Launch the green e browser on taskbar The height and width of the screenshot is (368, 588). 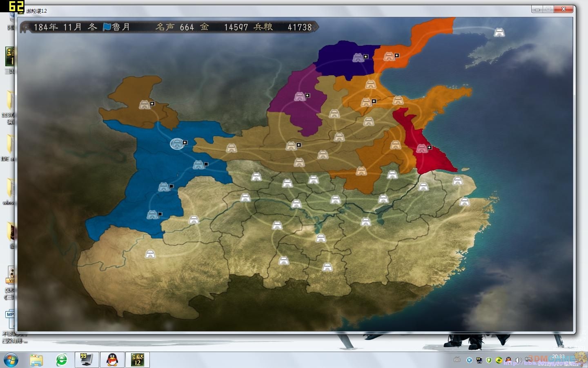click(x=62, y=360)
